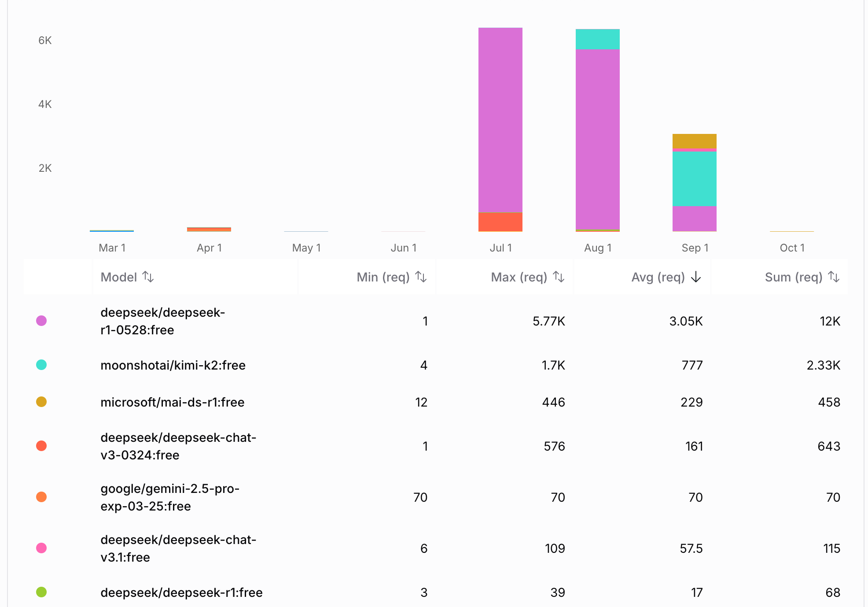Click purple deepseek-r1-0528 legend dot
The width and height of the screenshot is (868, 607).
(x=41, y=321)
